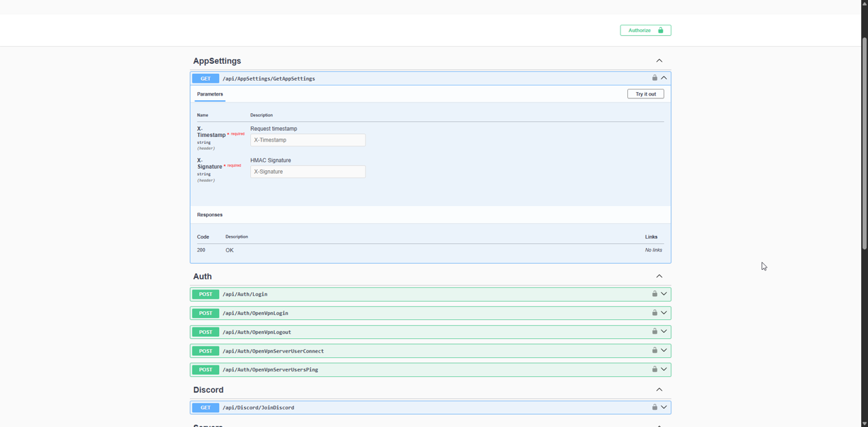This screenshot has width=868, height=427.
Task: Click the Try it out button
Action: (x=646, y=94)
